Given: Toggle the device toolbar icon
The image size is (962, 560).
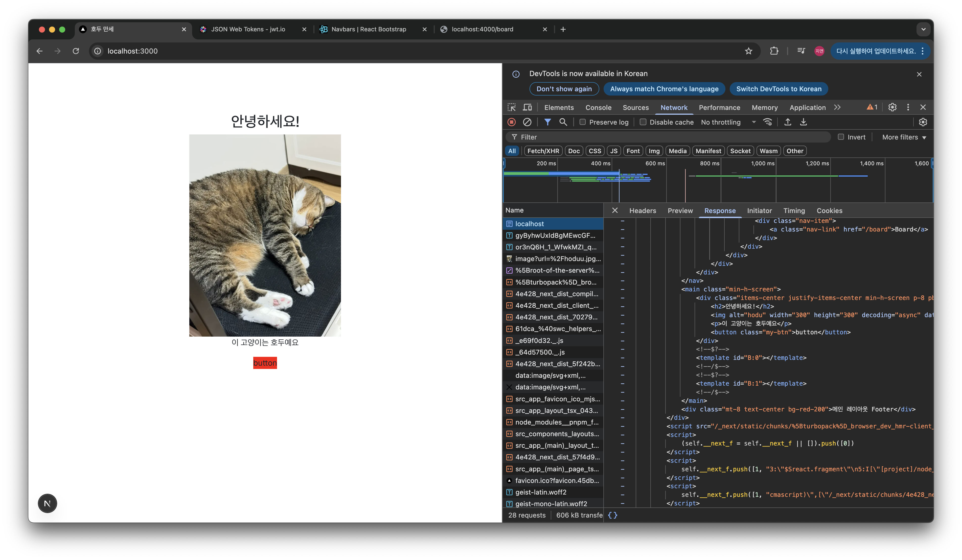Looking at the screenshot, I should tap(527, 107).
